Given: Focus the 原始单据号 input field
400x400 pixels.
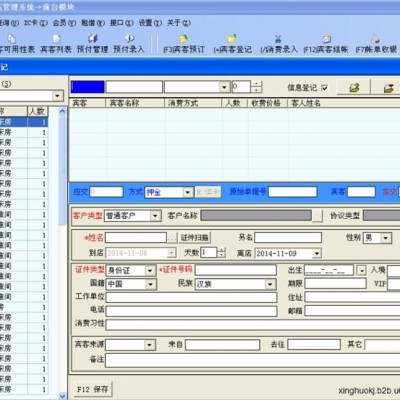Looking at the screenshot, I should (293, 192).
